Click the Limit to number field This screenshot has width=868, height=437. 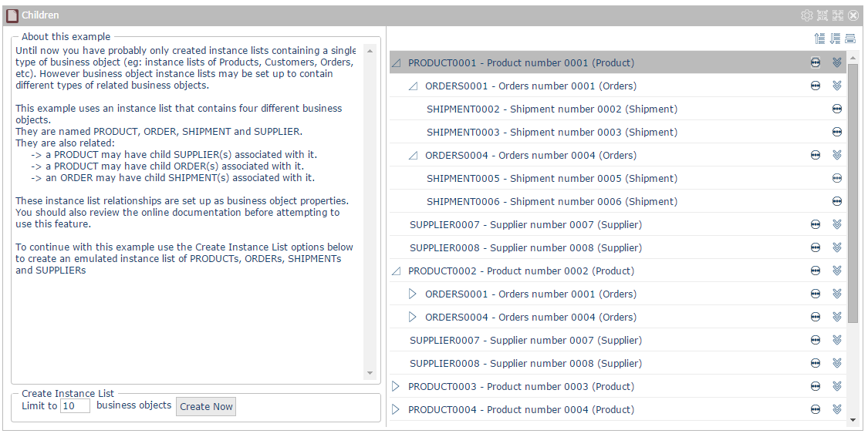(75, 406)
